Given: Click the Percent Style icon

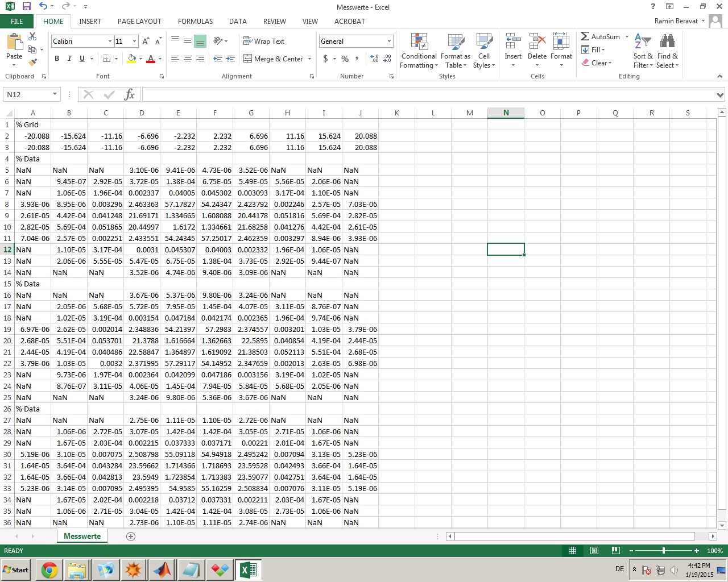Looking at the screenshot, I should pyautogui.click(x=345, y=59).
